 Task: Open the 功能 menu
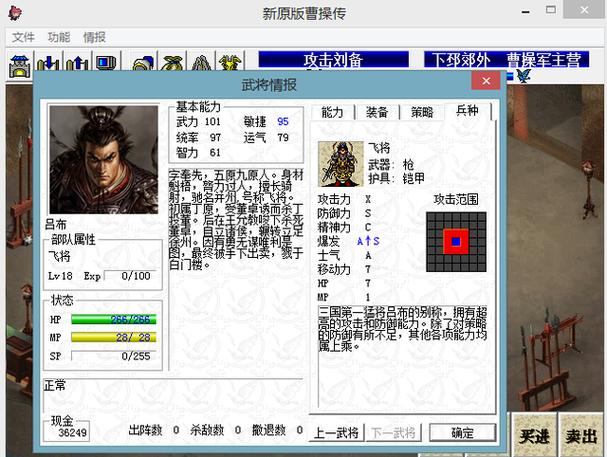[x=59, y=37]
